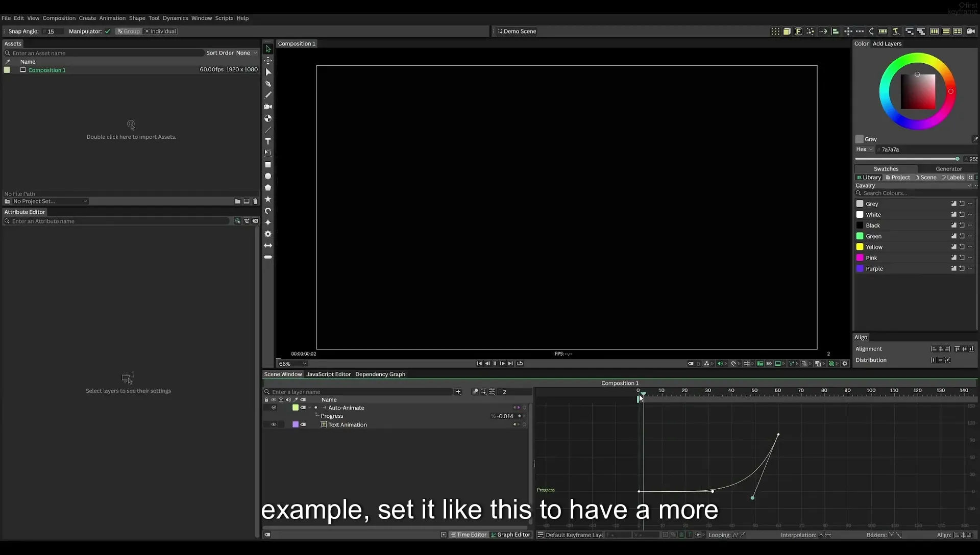Click the eyedropper icon beside Gray swatch
The width and height of the screenshot is (980, 555).
click(974, 139)
